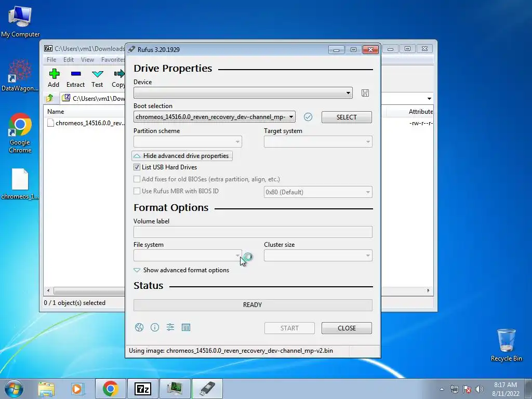Select chromeos_14516.0.0_rev file in 7-Zip list
This screenshot has height=399, width=532.
[x=86, y=123]
